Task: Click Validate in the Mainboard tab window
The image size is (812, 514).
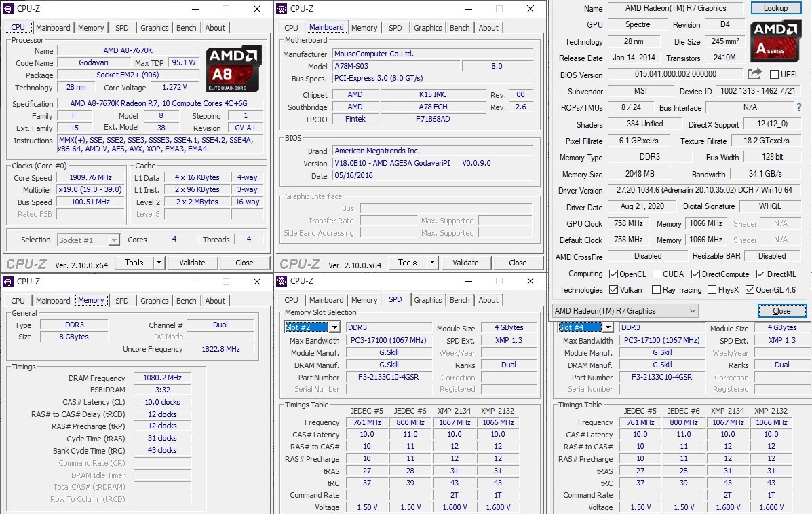Action: [465, 263]
